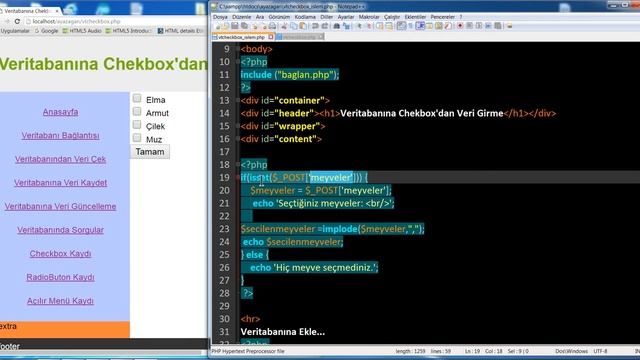Click the UTF-8 encoding status bar entry
The image size is (640, 360).
tap(600, 351)
